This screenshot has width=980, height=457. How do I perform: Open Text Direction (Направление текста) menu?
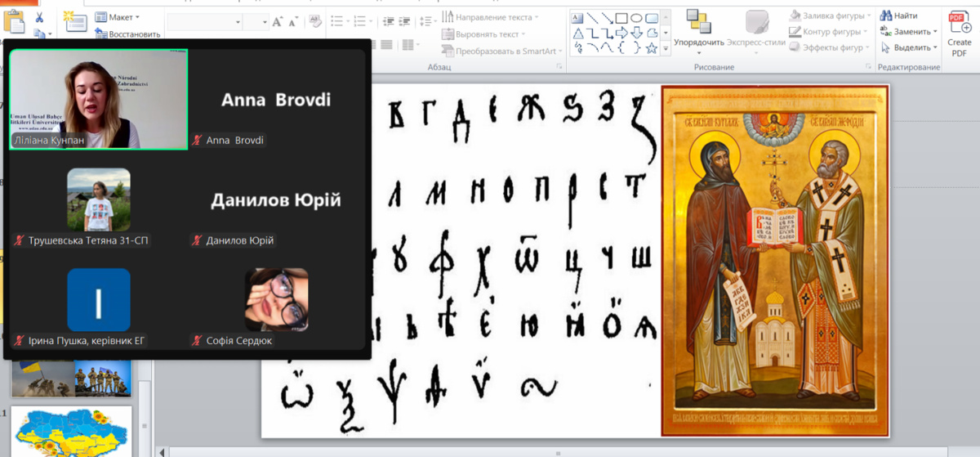click(490, 17)
